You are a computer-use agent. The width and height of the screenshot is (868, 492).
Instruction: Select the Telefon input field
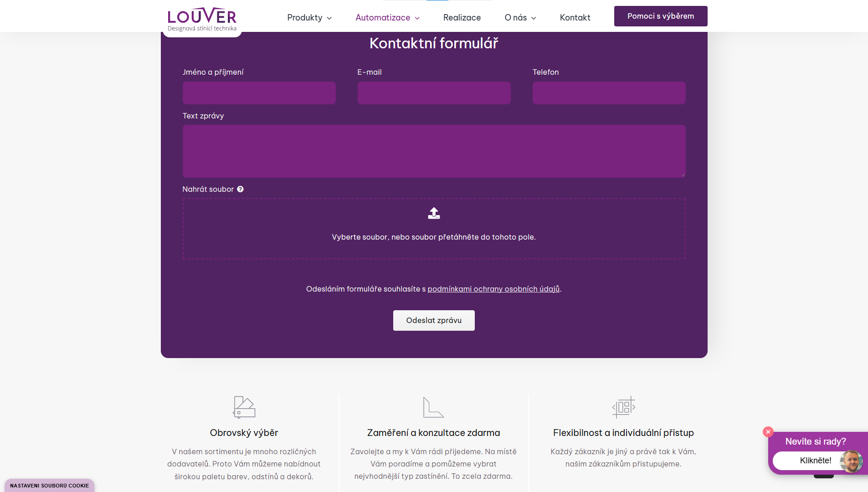(x=609, y=93)
